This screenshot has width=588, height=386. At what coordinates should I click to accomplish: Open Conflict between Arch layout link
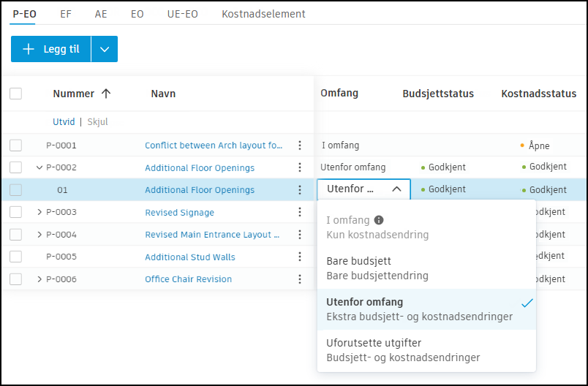point(214,145)
